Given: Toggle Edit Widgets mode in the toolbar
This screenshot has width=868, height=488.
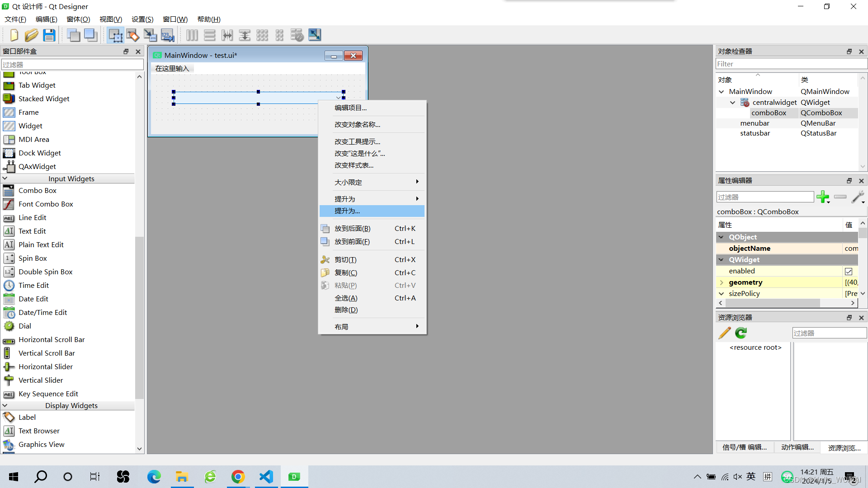Looking at the screenshot, I should pyautogui.click(x=115, y=35).
